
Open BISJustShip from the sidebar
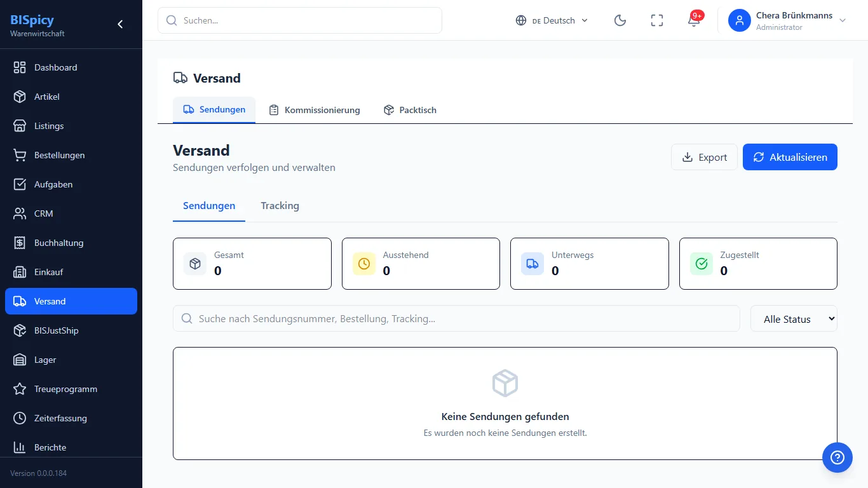[71, 330]
